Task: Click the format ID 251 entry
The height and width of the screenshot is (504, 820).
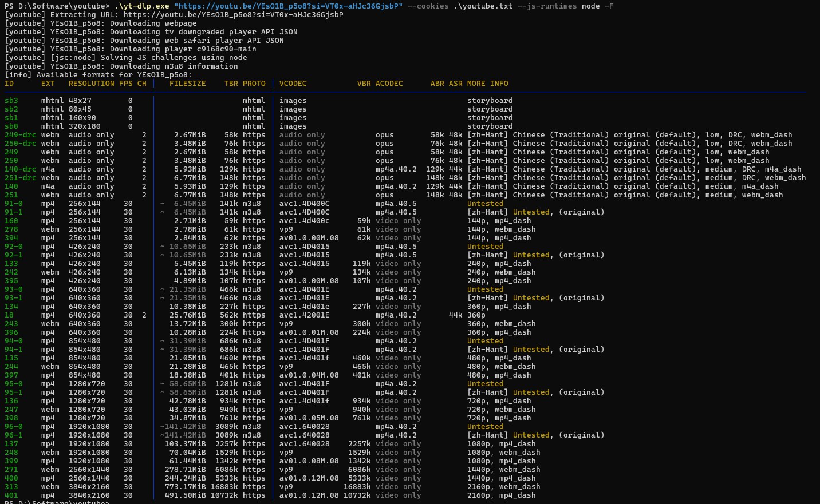Action: [11, 195]
